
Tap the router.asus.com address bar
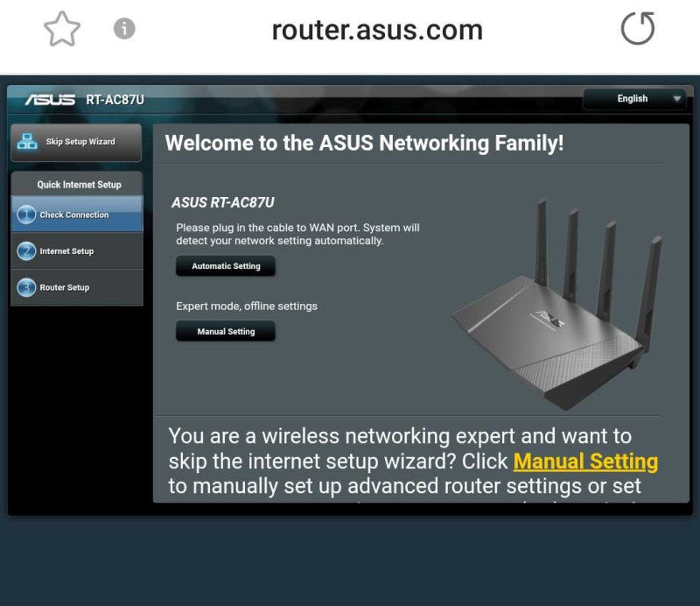point(377,30)
